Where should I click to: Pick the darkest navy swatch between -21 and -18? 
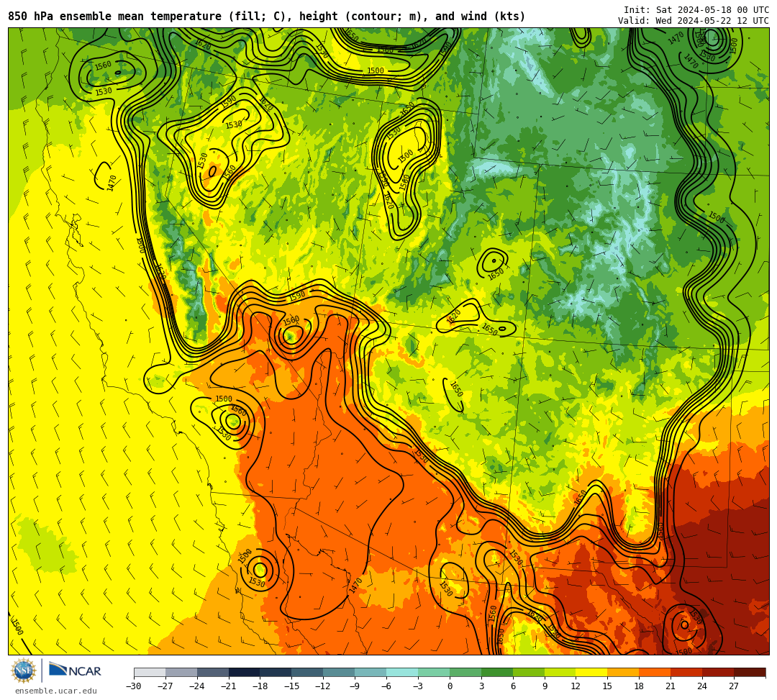(x=245, y=672)
